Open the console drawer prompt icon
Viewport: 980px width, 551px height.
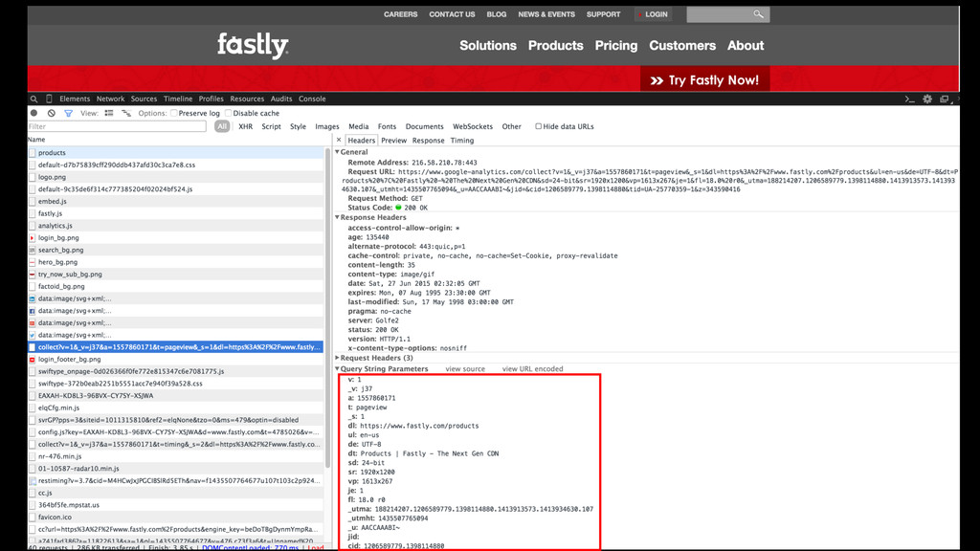pyautogui.click(x=910, y=99)
